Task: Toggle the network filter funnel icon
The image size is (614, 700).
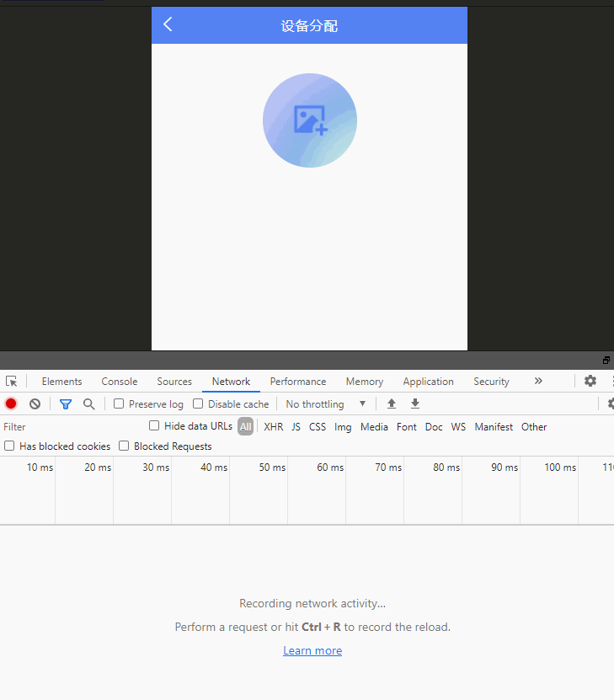Action: point(66,404)
